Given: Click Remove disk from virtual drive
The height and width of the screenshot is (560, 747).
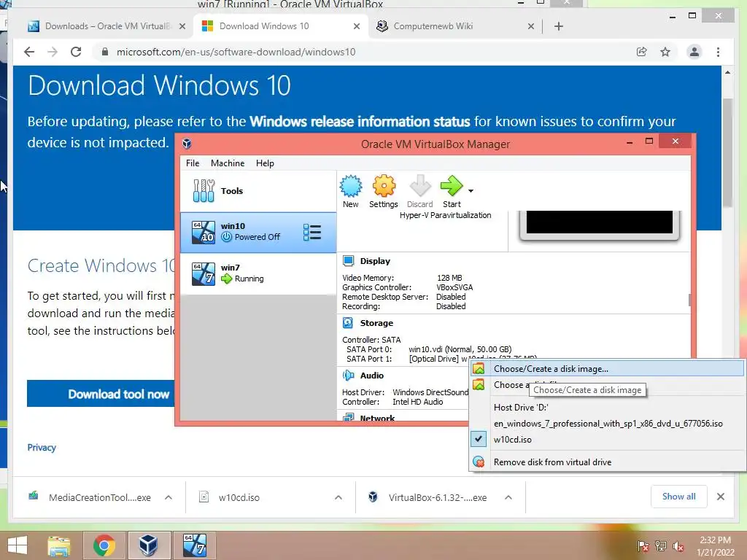Looking at the screenshot, I should point(607,462).
